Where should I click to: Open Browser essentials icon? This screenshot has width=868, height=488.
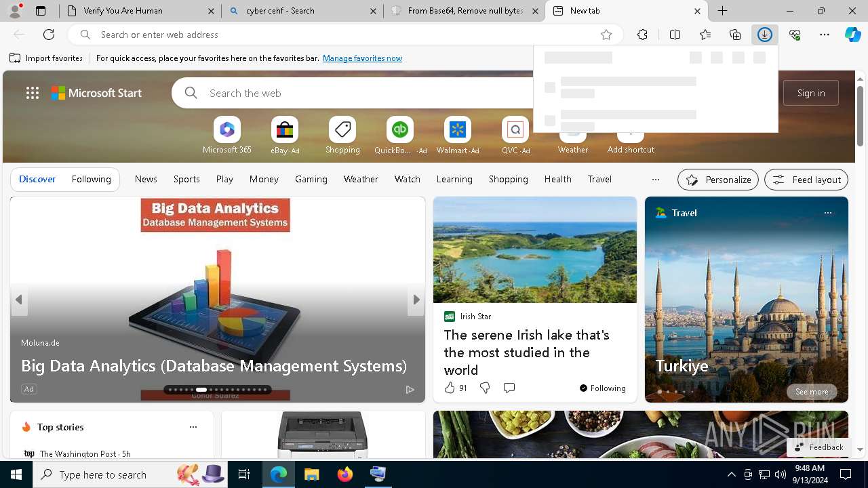tap(795, 35)
